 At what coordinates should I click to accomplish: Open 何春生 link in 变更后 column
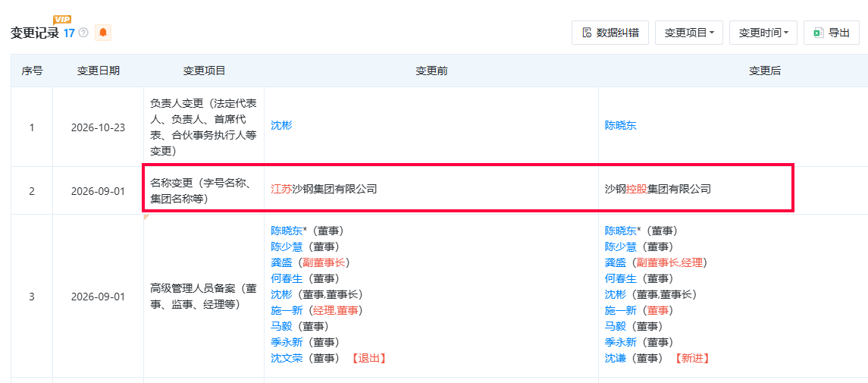coord(621,279)
